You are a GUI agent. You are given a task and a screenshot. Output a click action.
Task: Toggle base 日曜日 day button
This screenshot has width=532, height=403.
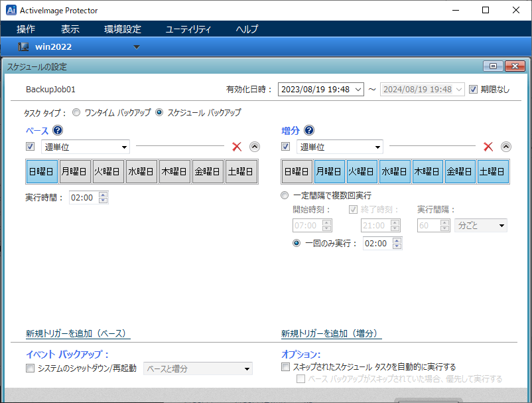point(42,171)
